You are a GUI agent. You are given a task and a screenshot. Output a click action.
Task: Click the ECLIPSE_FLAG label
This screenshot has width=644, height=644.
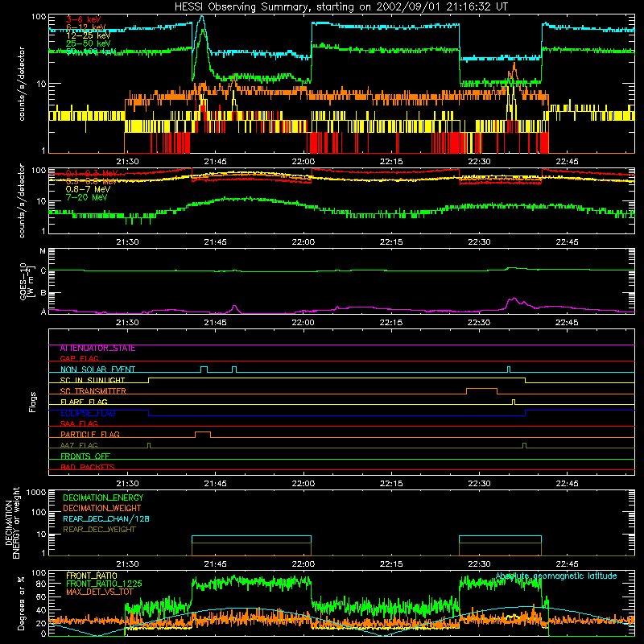tap(88, 413)
